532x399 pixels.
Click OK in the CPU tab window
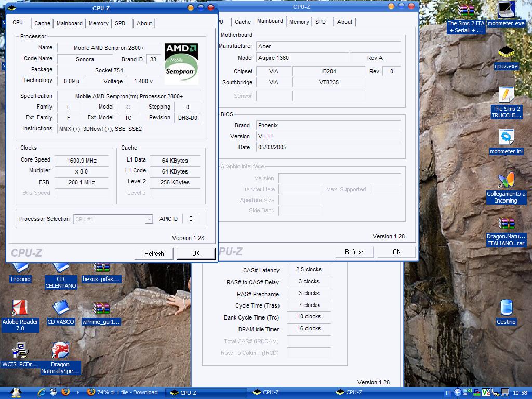tap(196, 254)
